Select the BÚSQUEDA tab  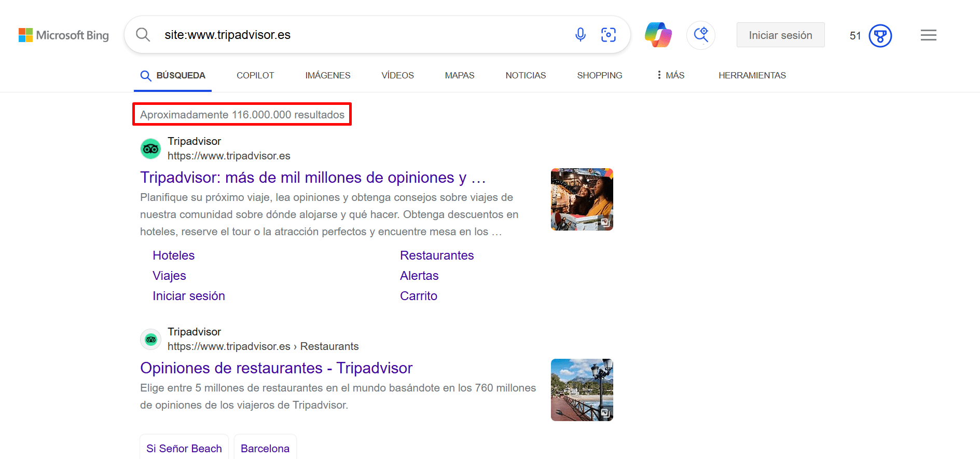[x=173, y=76]
